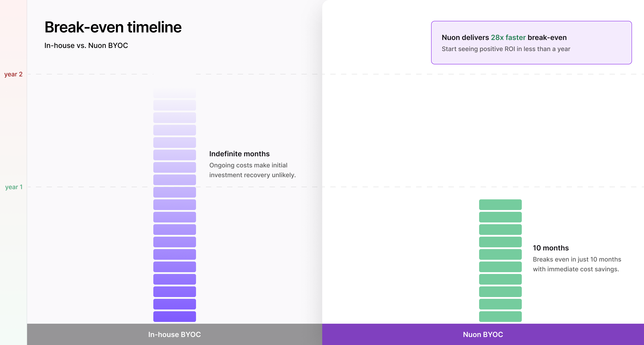
Task: Click the Break-even timeline heading
Action: (x=113, y=27)
